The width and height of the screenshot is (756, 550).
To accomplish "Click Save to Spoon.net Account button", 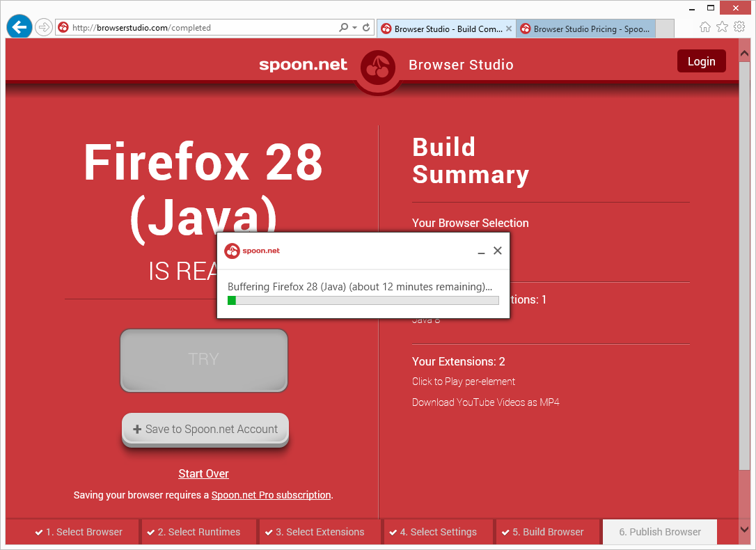I will (205, 429).
